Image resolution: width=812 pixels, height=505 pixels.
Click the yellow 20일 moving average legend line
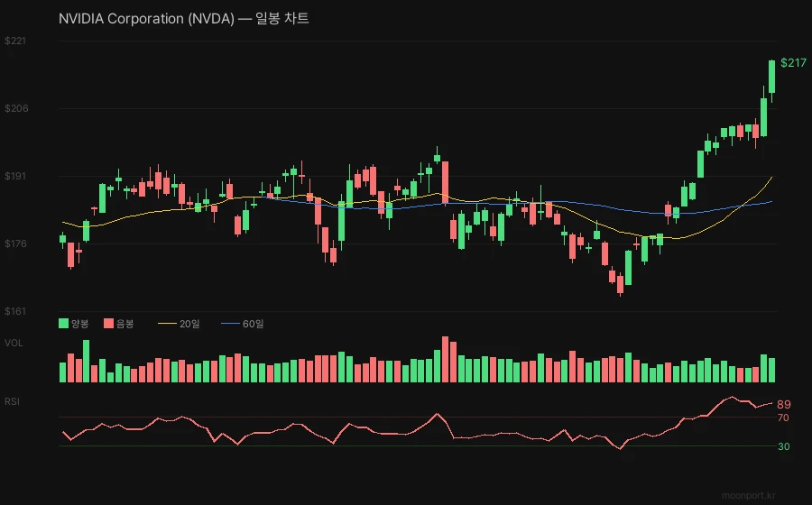click(x=167, y=324)
